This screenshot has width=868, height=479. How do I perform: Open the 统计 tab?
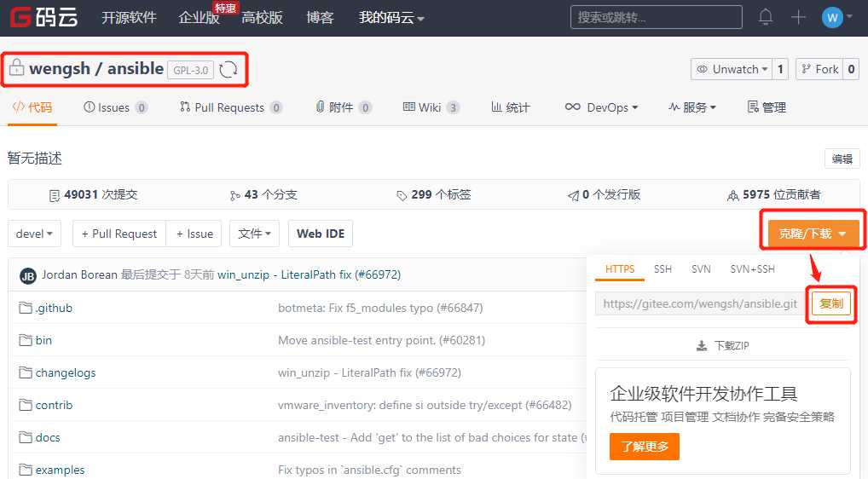click(x=511, y=107)
